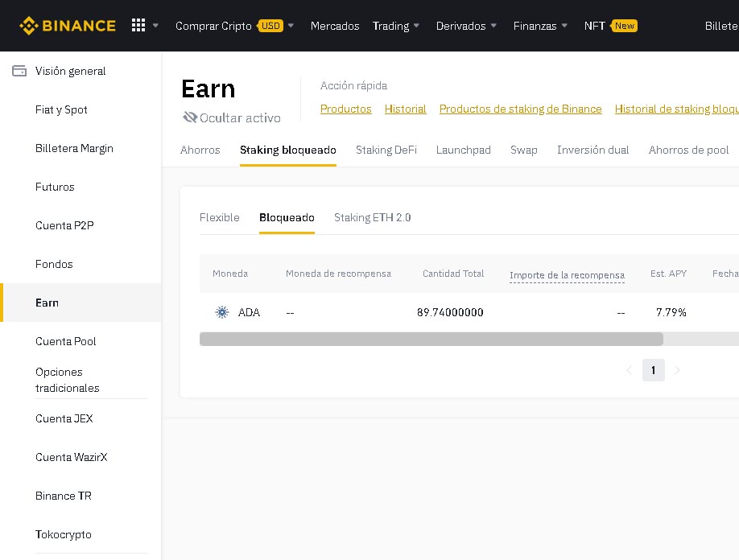Click the Moneda column header
This screenshot has width=739, height=560.
point(230,274)
